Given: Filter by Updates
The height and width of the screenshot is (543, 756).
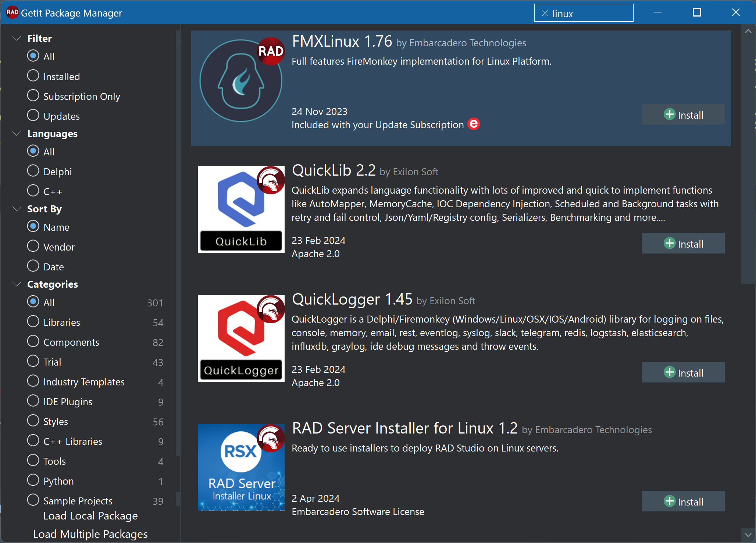Looking at the screenshot, I should coord(33,115).
